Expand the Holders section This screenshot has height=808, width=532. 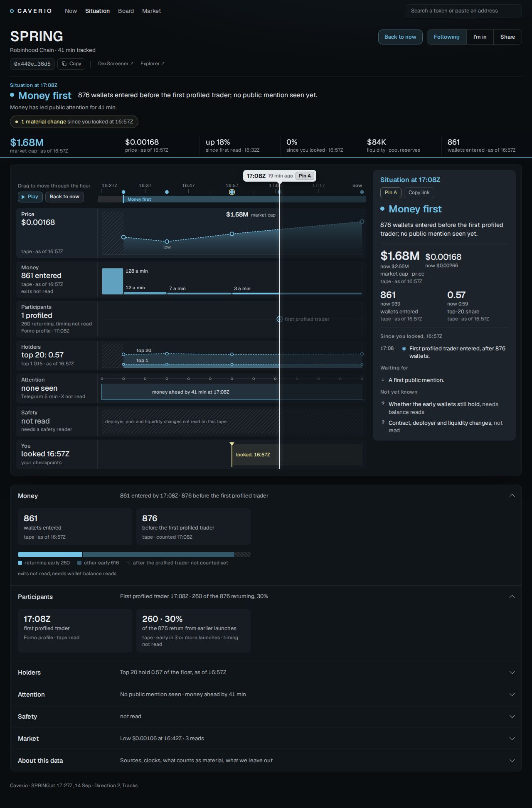512,673
